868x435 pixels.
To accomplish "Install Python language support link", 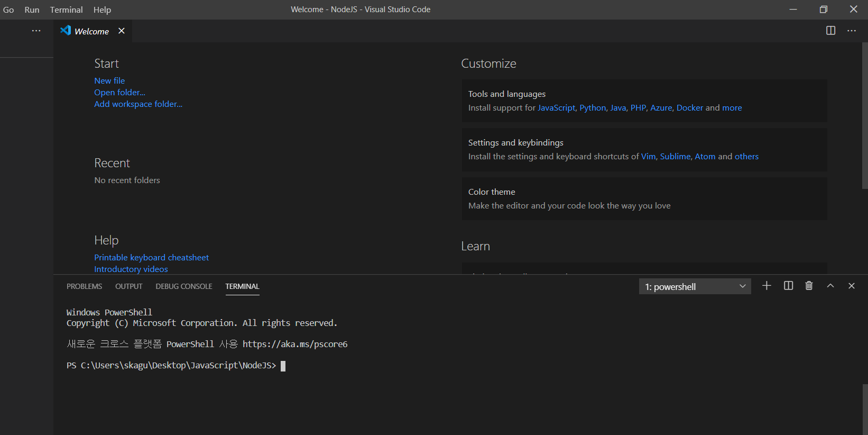I will coord(593,107).
